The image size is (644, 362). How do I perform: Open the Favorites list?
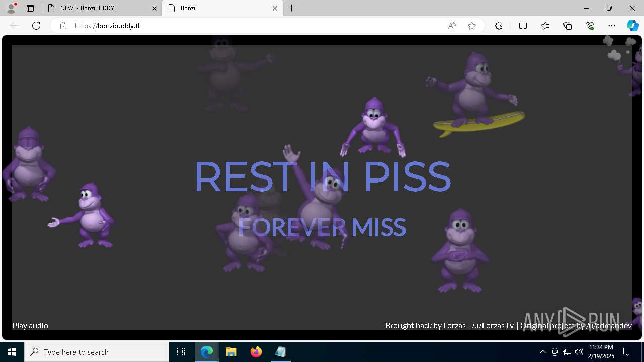coord(545,26)
